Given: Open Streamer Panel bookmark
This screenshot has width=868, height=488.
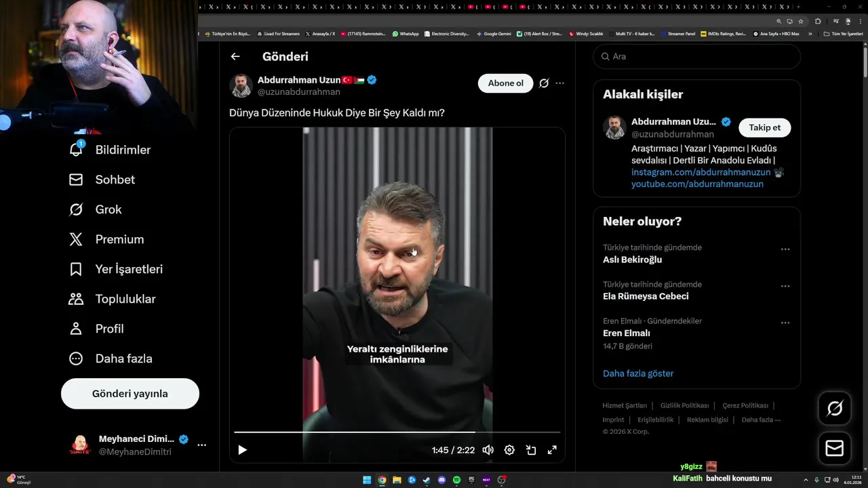Looking at the screenshot, I should [x=678, y=33].
